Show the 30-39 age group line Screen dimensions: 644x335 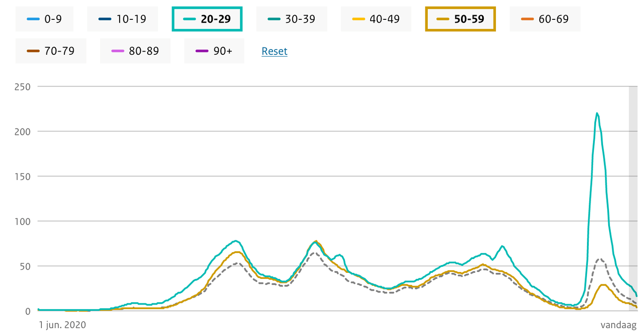292,19
